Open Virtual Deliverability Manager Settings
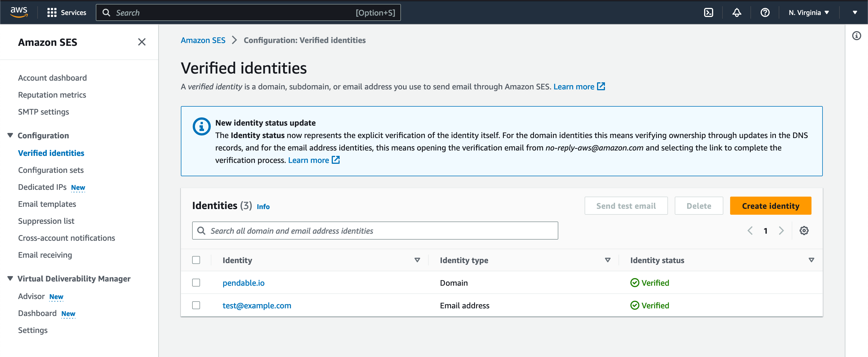The height and width of the screenshot is (357, 868). 33,330
